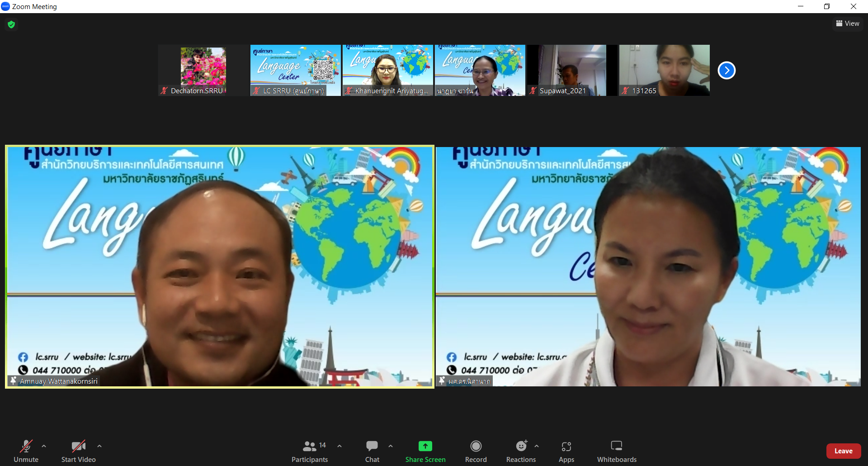Viewport: 868px width, 466px height.
Task: Expand audio settings arrow next to Unmute
Action: 44,446
